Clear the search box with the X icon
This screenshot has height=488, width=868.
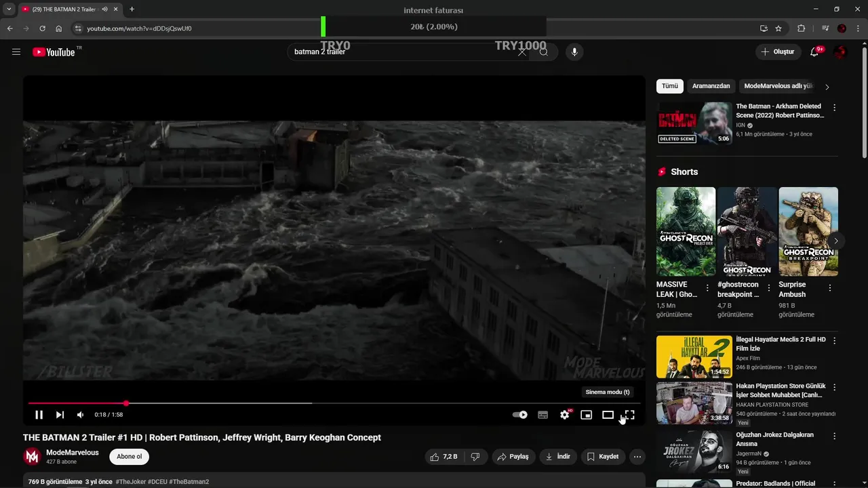(521, 52)
